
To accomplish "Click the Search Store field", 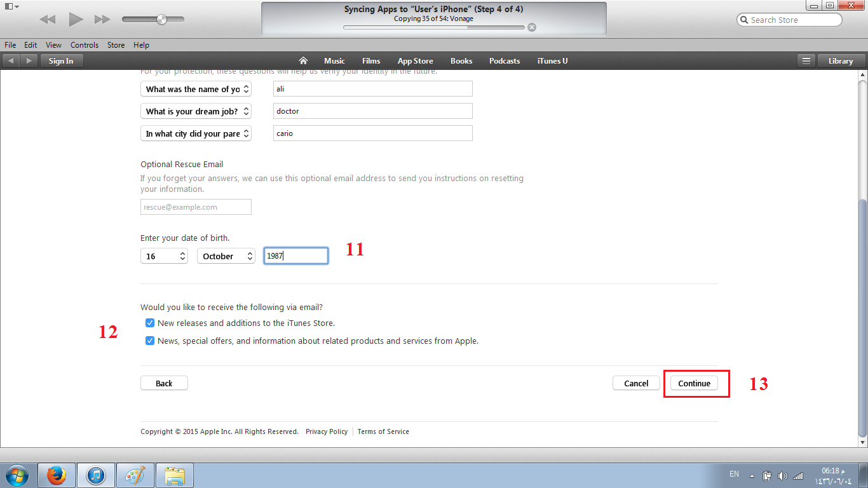I will 789,20.
